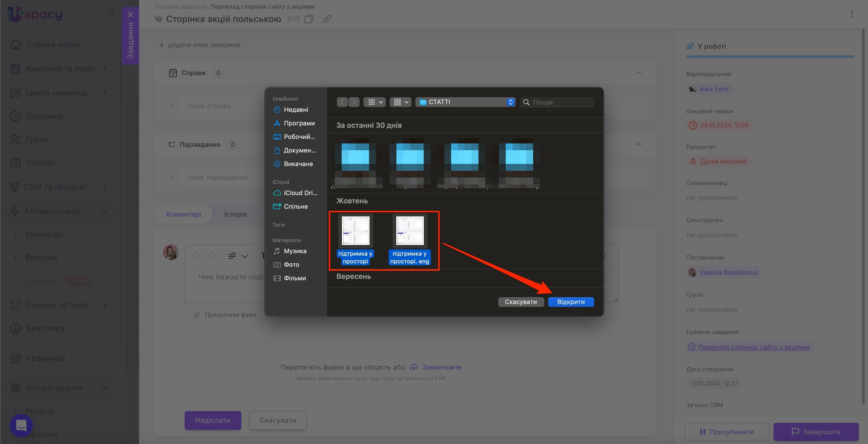Open the СТАТТІ folder location dropdown
This screenshot has width=868, height=444.
click(x=465, y=102)
